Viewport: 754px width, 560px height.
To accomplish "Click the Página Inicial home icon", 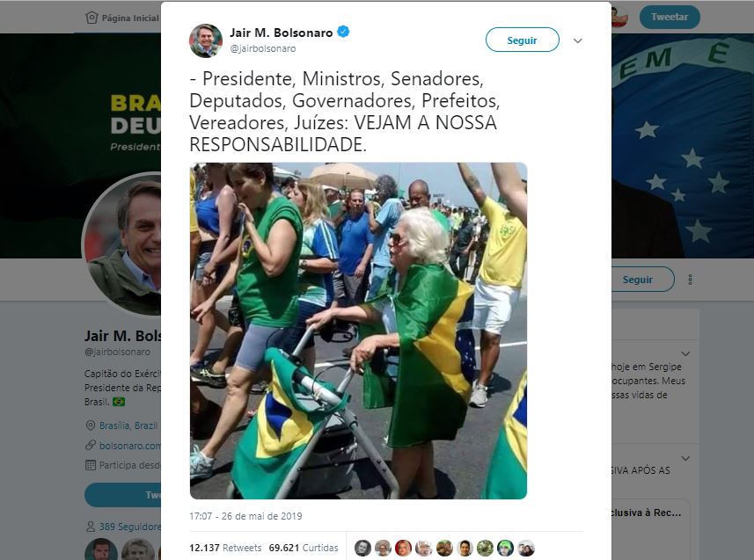I will tap(92, 18).
